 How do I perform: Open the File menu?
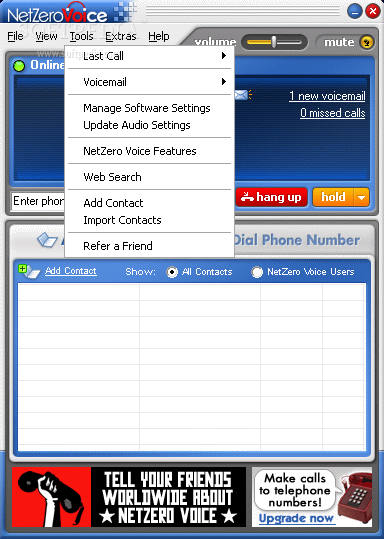click(x=15, y=36)
